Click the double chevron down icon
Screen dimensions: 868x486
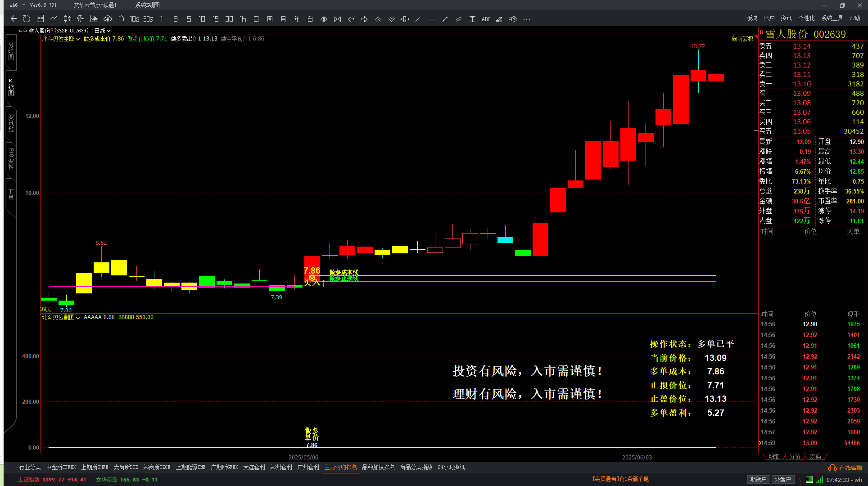coord(391,19)
